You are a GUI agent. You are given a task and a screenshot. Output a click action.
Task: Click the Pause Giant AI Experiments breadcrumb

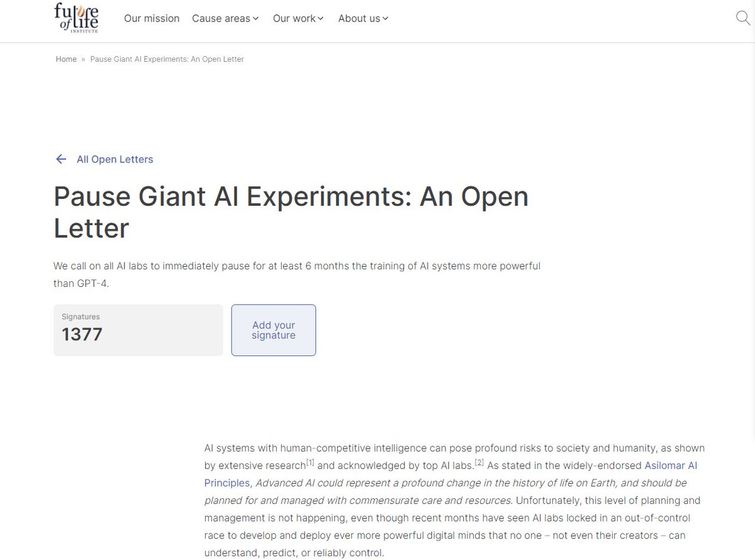167,59
